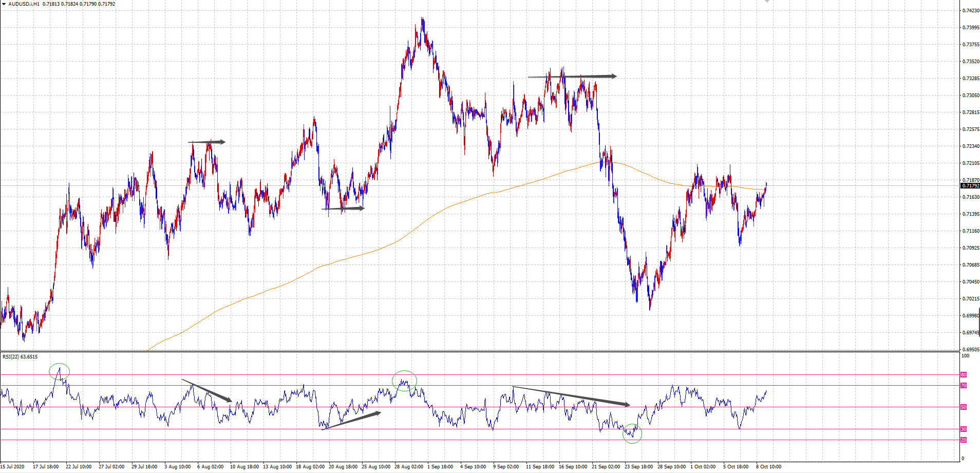Click the green circle near RSI late-August peak
The width and height of the screenshot is (980, 473).
pyautogui.click(x=404, y=381)
